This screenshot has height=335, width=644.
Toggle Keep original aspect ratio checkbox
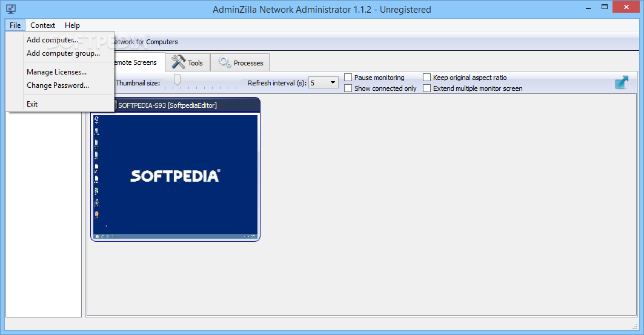point(427,77)
